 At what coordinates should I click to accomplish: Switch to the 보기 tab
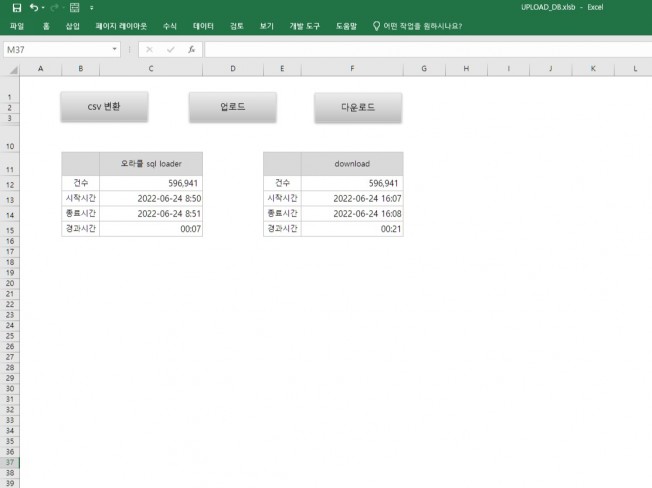click(x=267, y=26)
